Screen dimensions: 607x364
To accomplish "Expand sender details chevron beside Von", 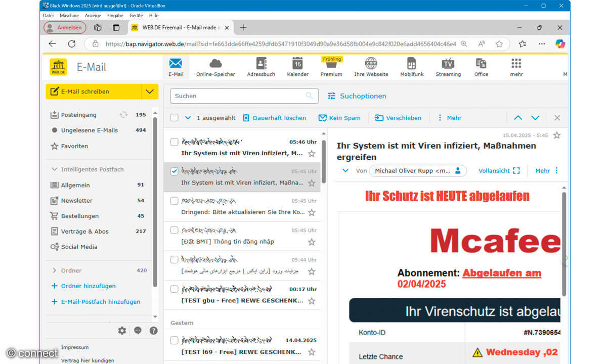I will point(345,170).
